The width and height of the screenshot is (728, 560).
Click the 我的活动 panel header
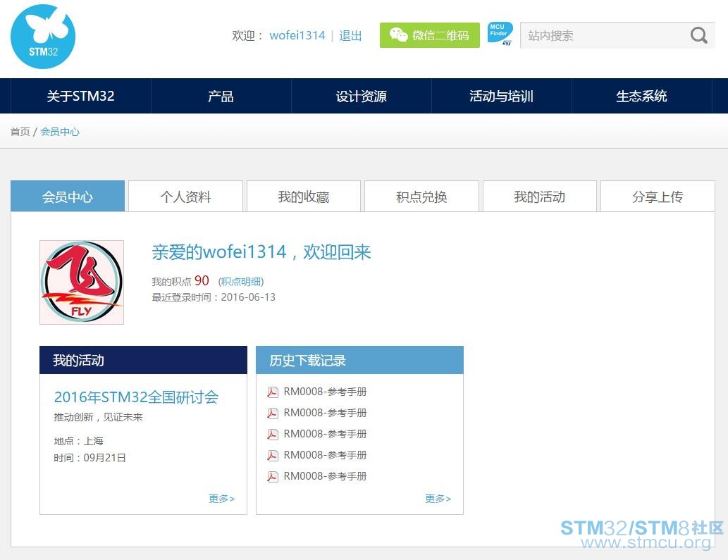[x=144, y=360]
